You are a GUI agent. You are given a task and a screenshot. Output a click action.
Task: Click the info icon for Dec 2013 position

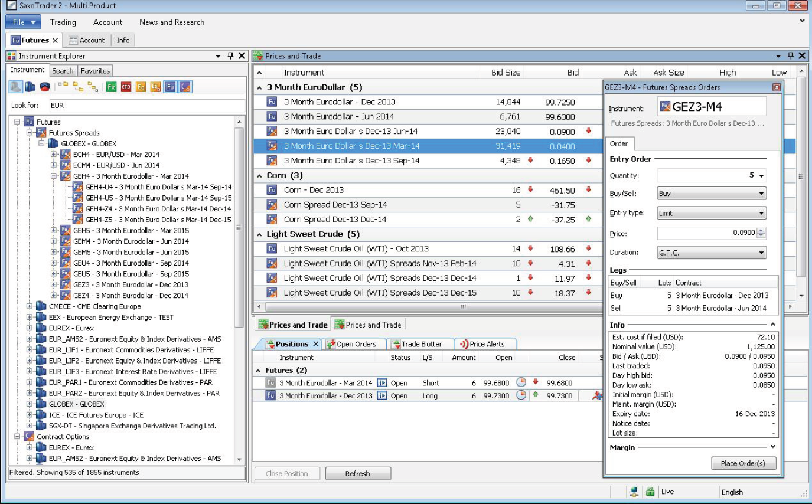click(x=381, y=395)
